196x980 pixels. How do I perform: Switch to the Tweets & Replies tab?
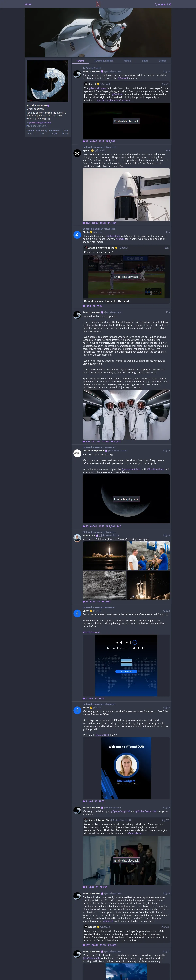[x=104, y=61]
